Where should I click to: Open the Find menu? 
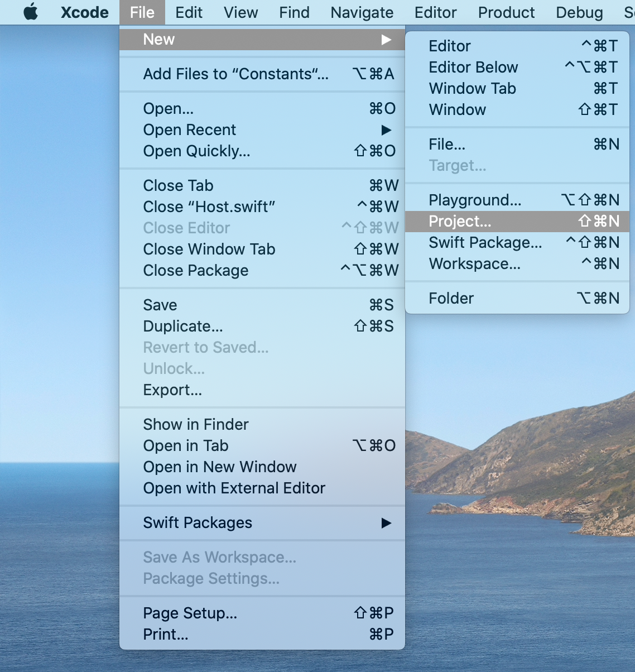point(294,12)
